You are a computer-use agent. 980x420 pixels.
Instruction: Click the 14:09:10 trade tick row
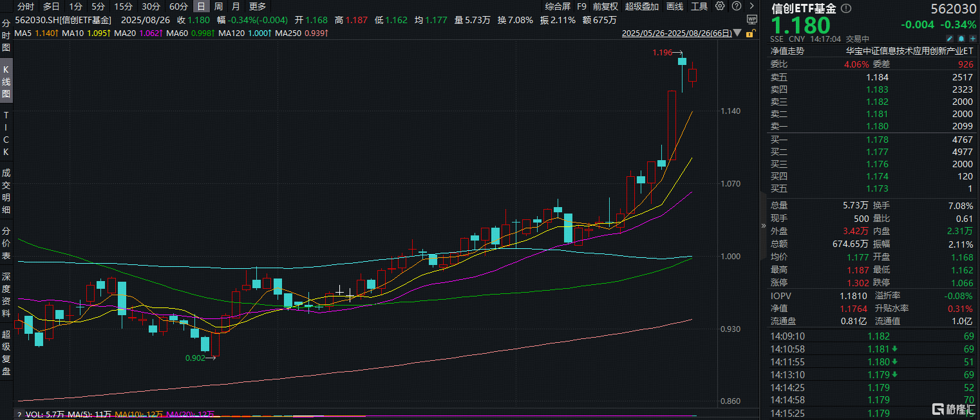tap(872, 336)
